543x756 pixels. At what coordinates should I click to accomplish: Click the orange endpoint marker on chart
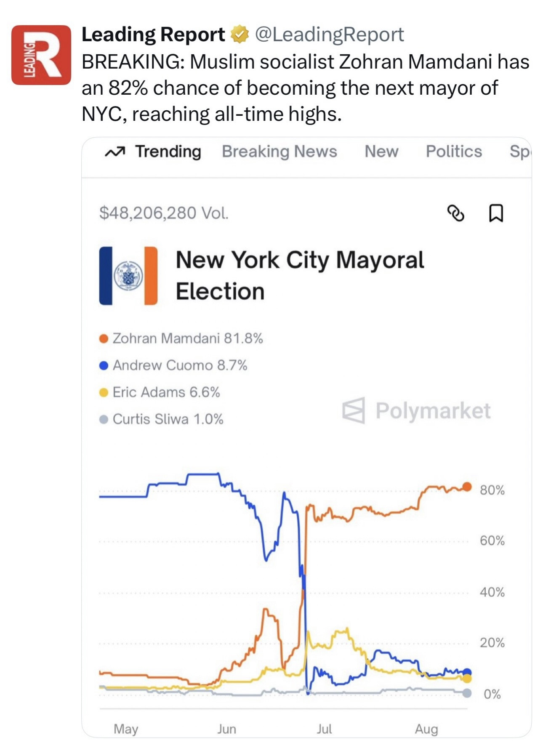click(467, 487)
